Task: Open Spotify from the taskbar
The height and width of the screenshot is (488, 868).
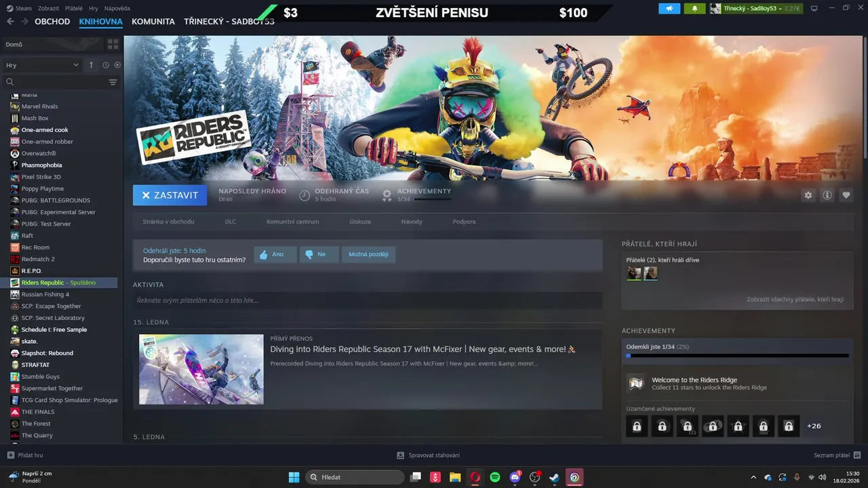Action: pyautogui.click(x=495, y=477)
